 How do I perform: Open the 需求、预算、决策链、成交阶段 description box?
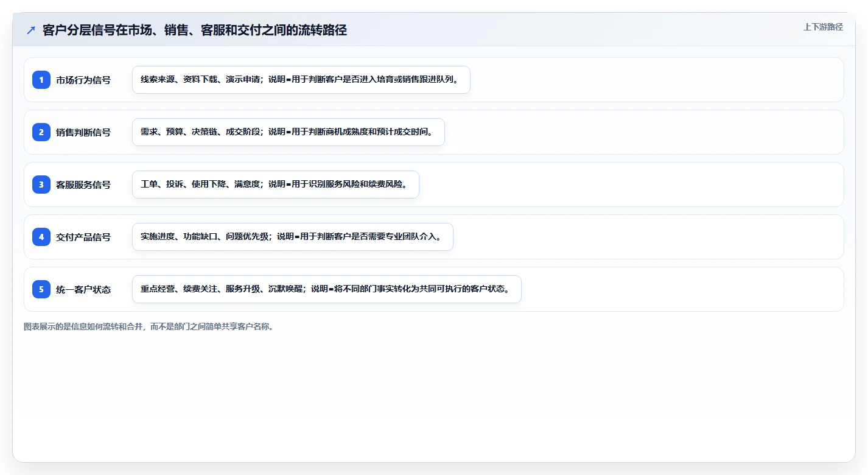coord(289,132)
